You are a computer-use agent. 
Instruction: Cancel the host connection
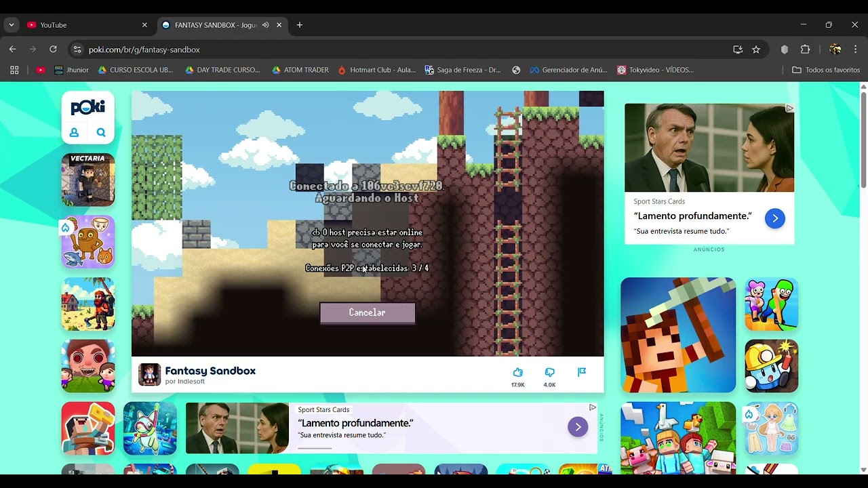(367, 312)
